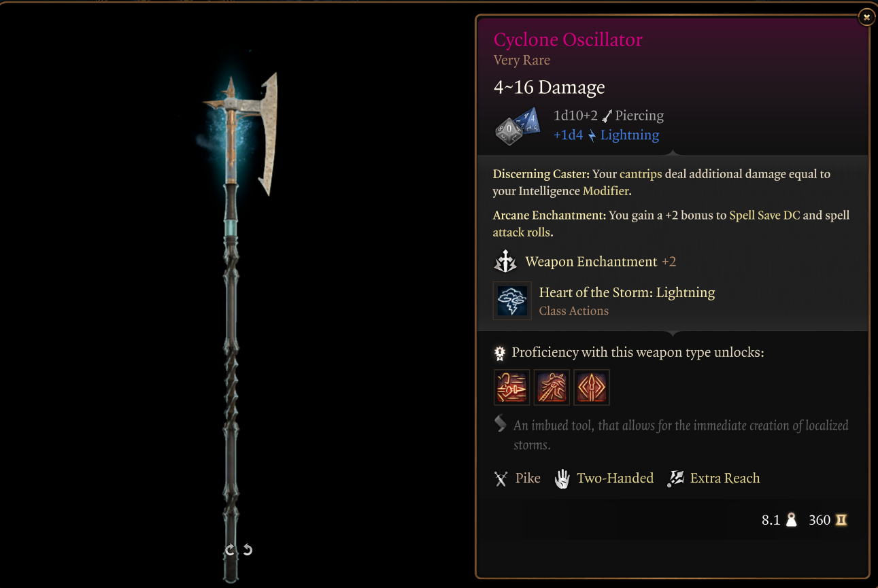Click the attack rolls keyword link
Image resolution: width=878 pixels, height=588 pixels.
click(522, 232)
